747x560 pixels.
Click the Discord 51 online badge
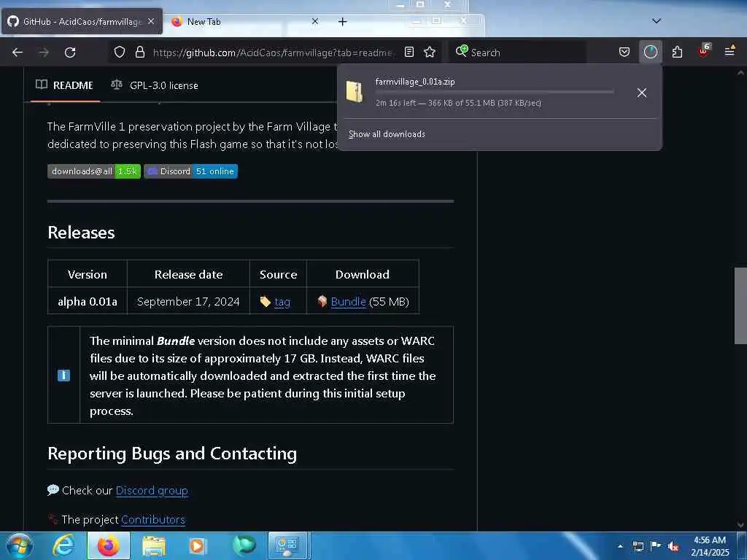190,171
